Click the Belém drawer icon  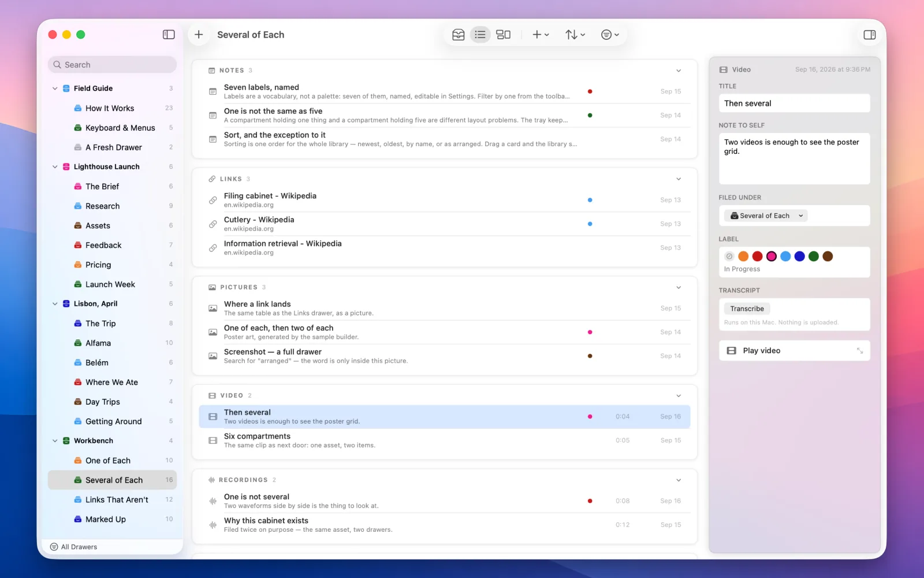point(78,362)
